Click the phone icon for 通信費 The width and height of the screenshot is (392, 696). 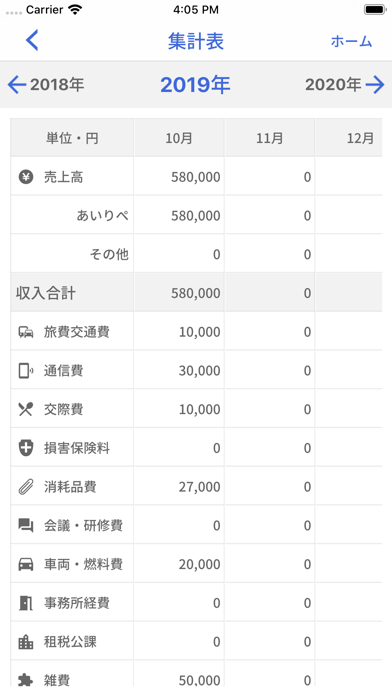tap(26, 371)
